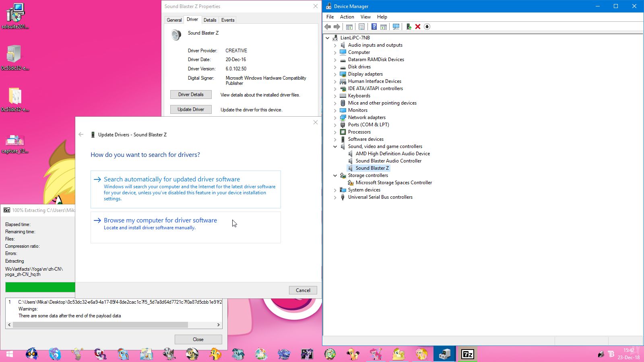Expand the Audio inputs and outputs node
The width and height of the screenshot is (644, 362).
(x=335, y=45)
